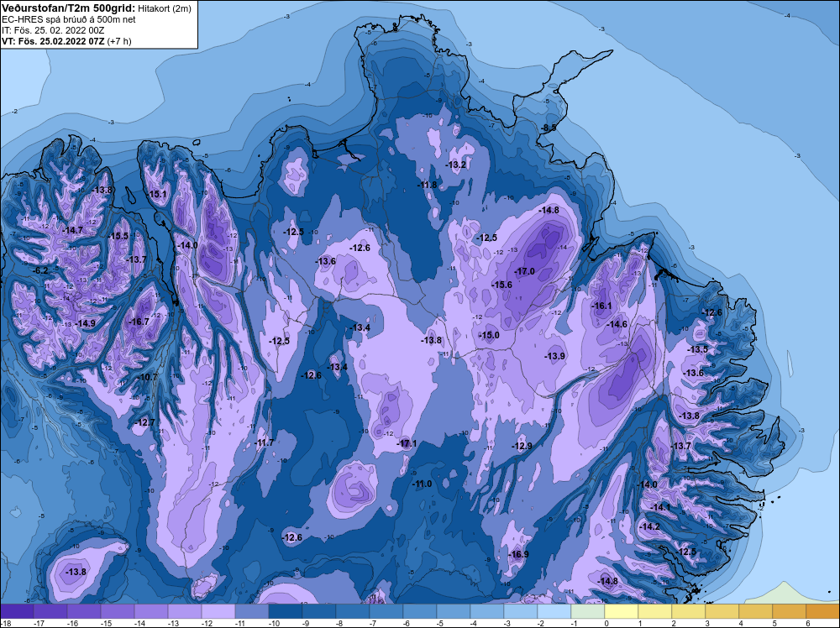Click the -17.0 temperature label
Screen dimensions: 840x628
point(524,271)
